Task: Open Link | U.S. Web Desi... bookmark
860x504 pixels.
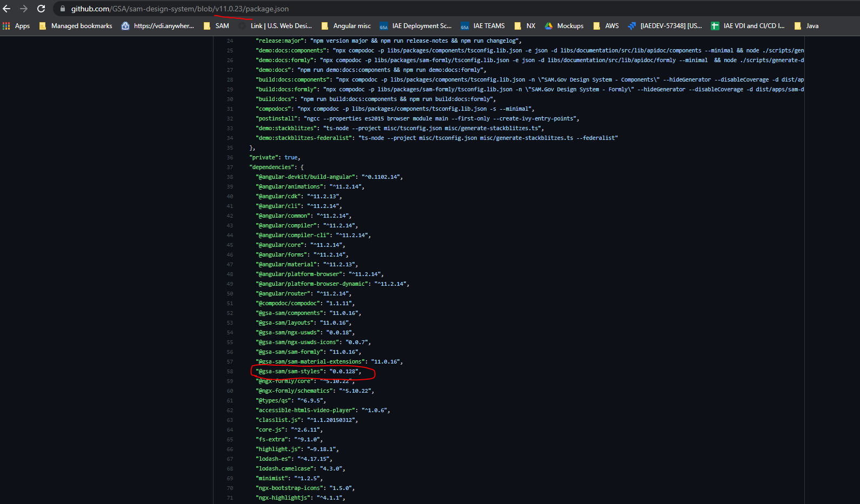Action: [276, 26]
